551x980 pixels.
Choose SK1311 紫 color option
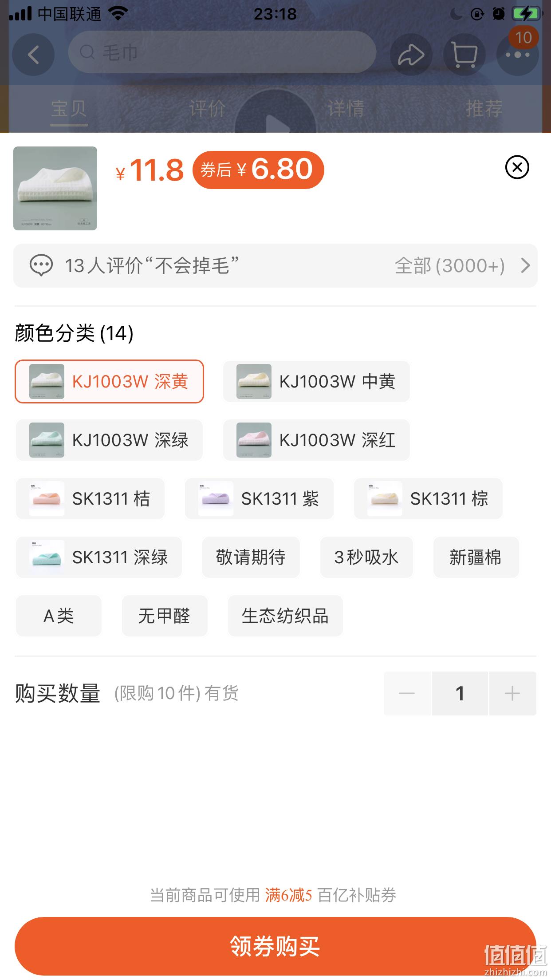click(259, 499)
